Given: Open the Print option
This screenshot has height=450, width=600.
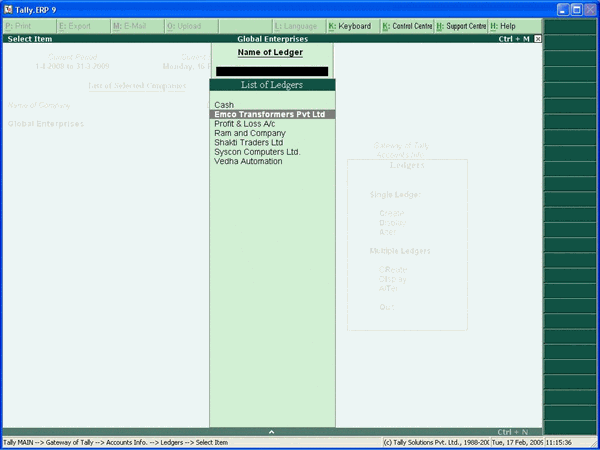Looking at the screenshot, I should [x=29, y=26].
